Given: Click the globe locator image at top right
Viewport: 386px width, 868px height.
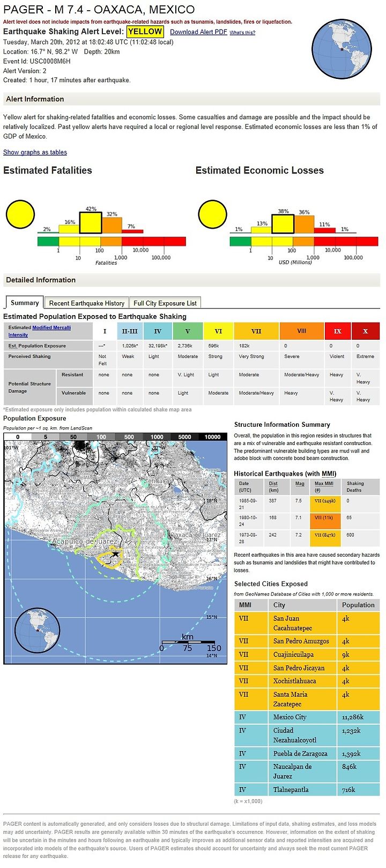Looking at the screenshot, I should 342,49.
